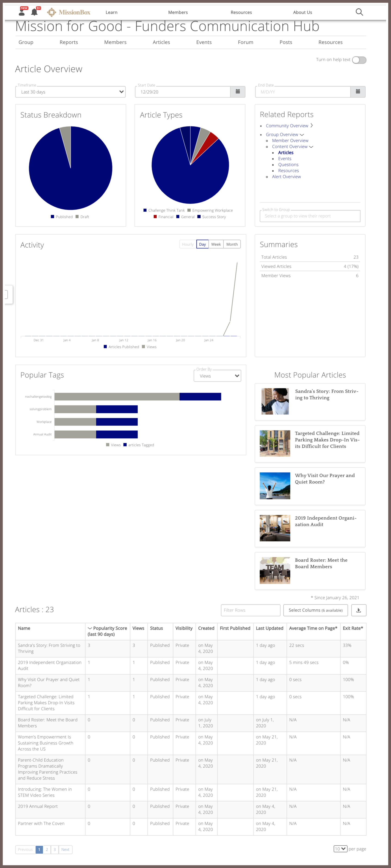
Task: Open the About Us menu
Action: (x=302, y=12)
